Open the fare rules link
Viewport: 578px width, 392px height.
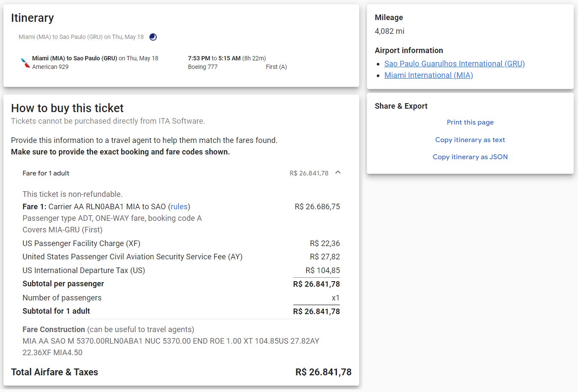(x=179, y=207)
